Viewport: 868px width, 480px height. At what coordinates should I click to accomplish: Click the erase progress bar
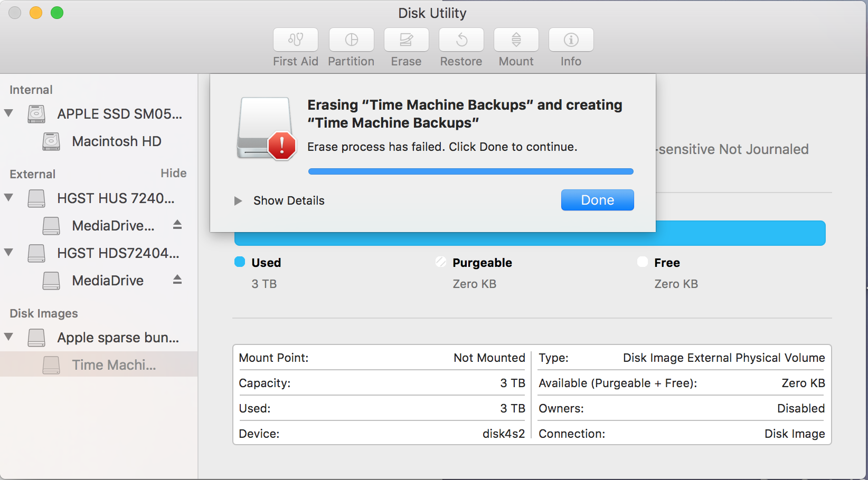pos(470,171)
